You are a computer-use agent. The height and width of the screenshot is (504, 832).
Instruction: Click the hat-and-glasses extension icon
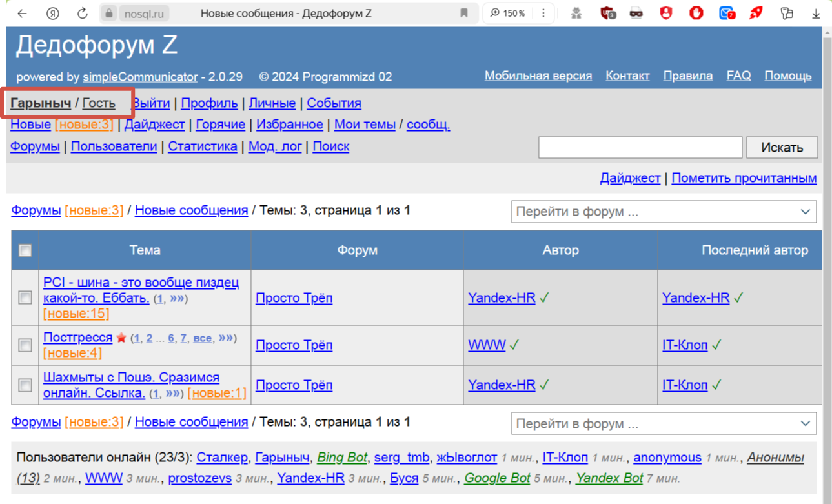click(636, 14)
